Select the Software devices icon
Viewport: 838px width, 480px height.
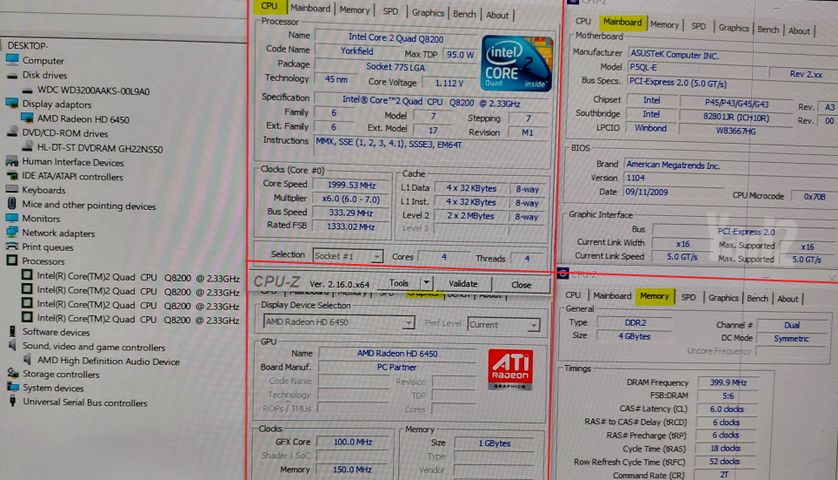coord(12,331)
